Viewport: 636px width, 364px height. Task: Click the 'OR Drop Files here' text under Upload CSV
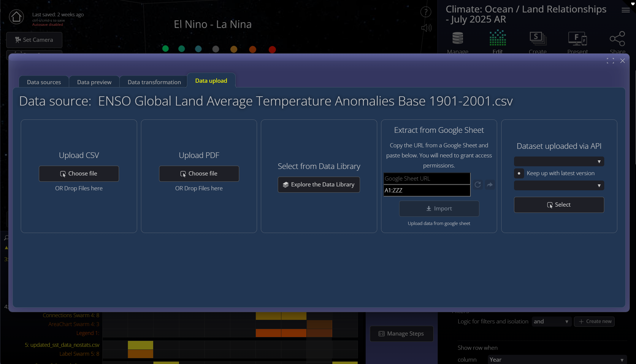pyautogui.click(x=79, y=189)
